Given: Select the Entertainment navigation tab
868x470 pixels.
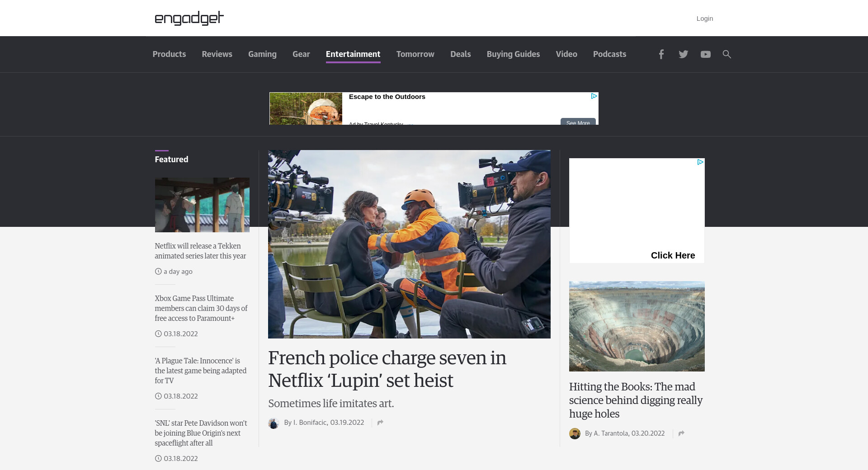Looking at the screenshot, I should coord(353,54).
